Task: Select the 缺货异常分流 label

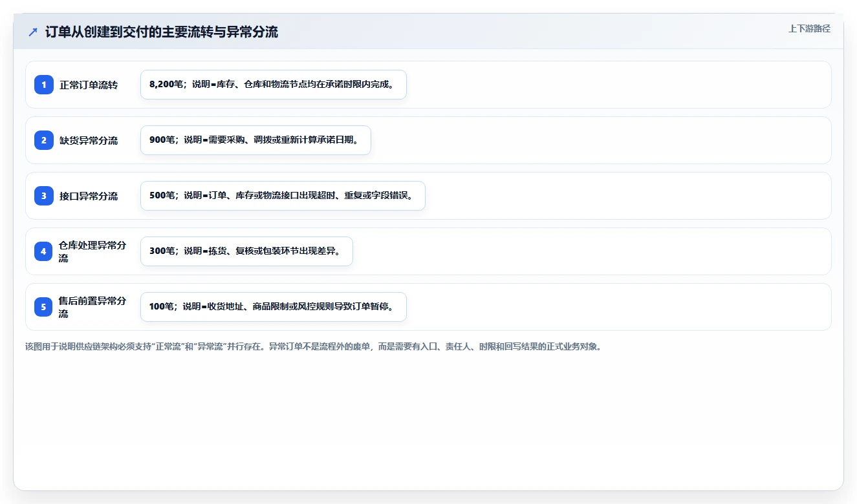Action: [x=89, y=140]
